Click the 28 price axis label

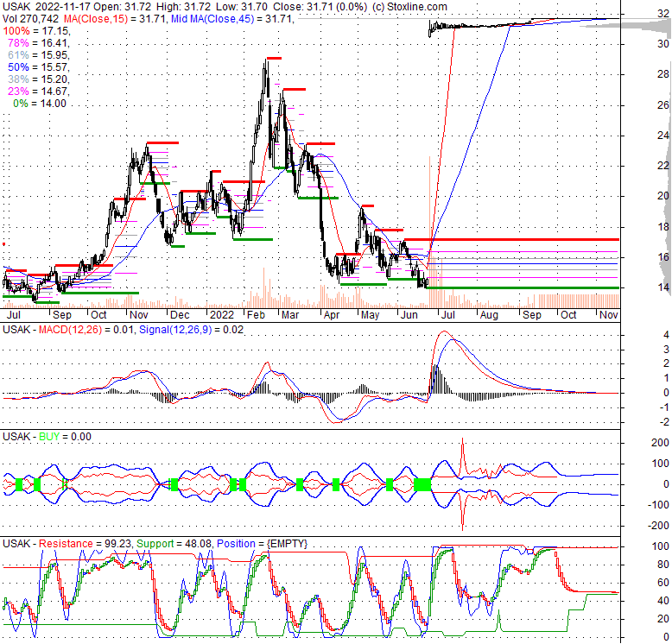(663, 74)
